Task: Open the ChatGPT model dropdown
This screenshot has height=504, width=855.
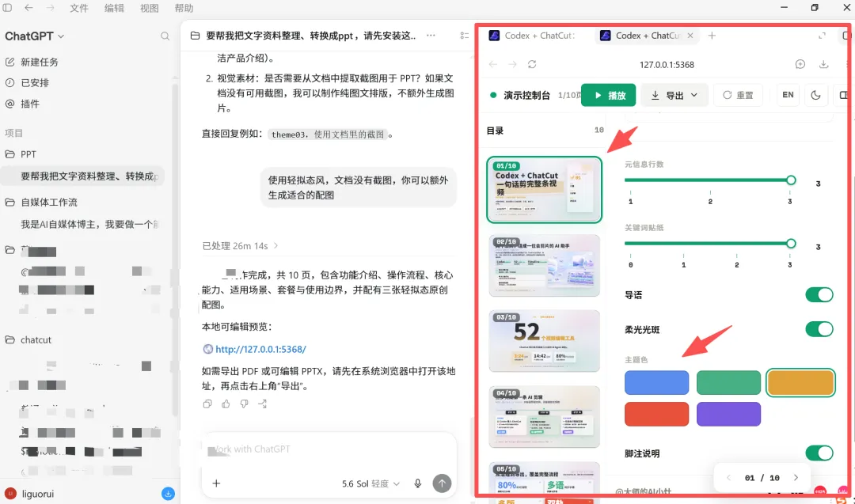Action: [x=34, y=36]
